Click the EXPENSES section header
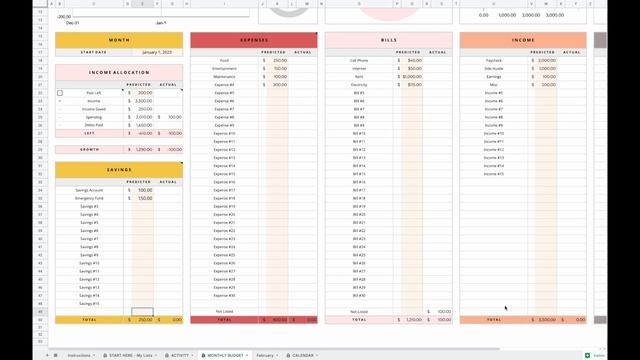 click(254, 40)
